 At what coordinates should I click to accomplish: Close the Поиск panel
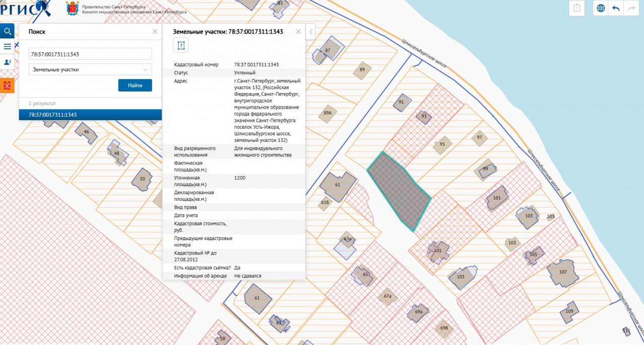155,32
